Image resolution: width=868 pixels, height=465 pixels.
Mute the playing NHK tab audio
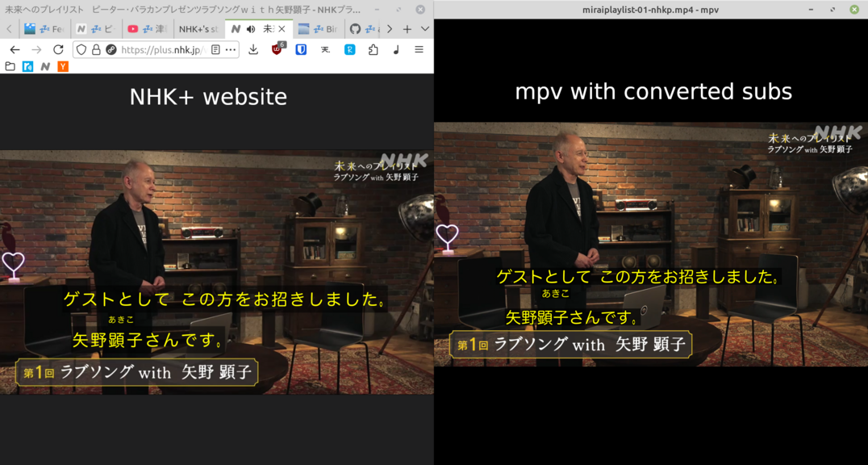click(x=251, y=29)
